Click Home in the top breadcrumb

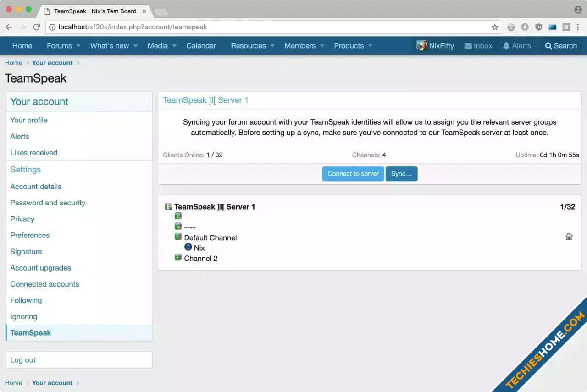point(13,63)
